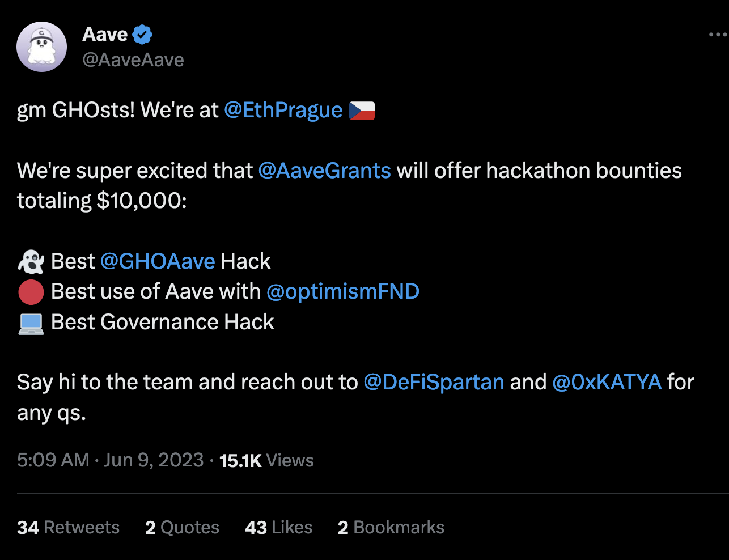The height and width of the screenshot is (560, 729).
Task: Open the @AaveGrants mention link
Action: point(324,171)
